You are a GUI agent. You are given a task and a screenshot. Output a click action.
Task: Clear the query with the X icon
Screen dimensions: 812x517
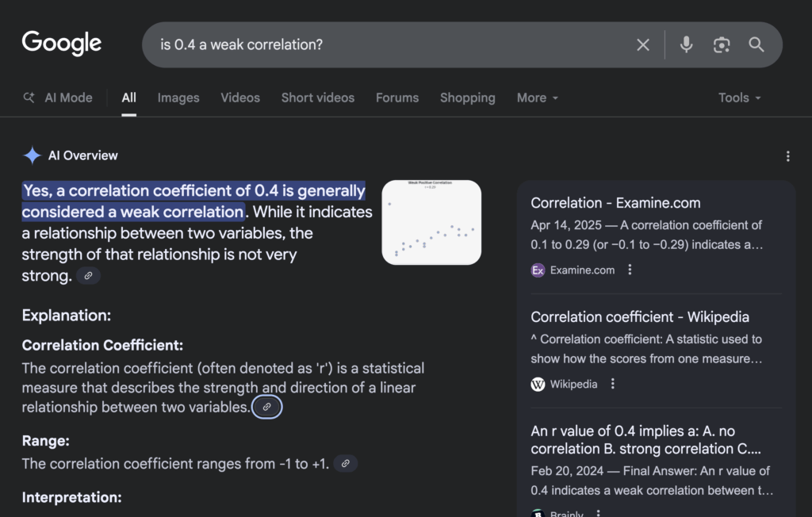pyautogui.click(x=642, y=44)
